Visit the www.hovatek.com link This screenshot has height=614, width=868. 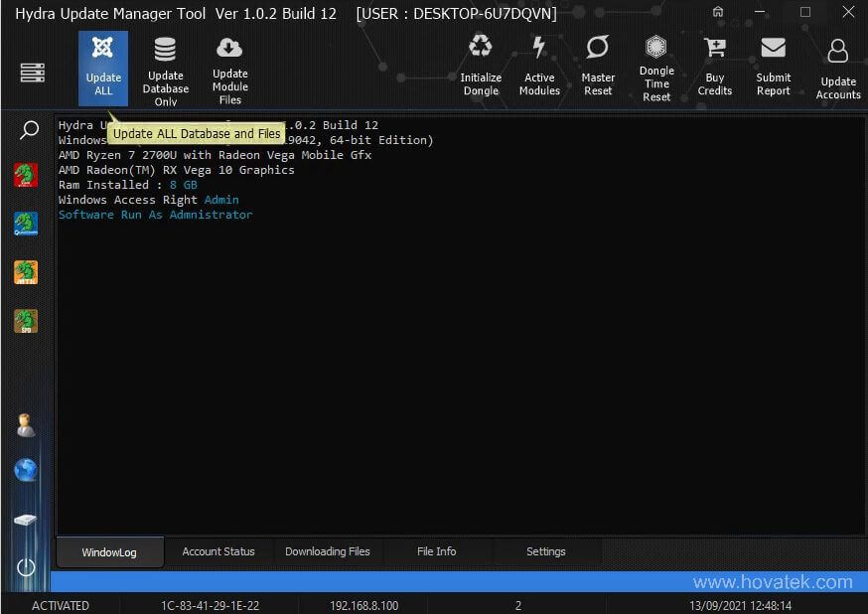pyautogui.click(x=784, y=581)
